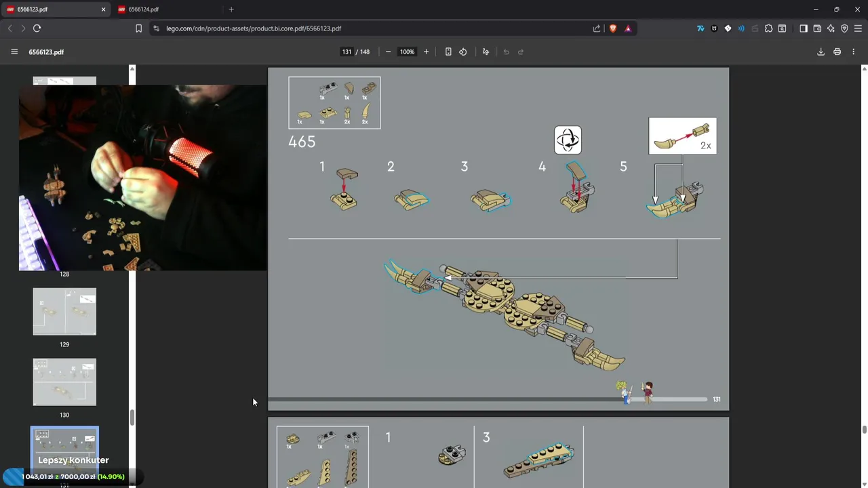Print the PDF document
Viewport: 868px width, 488px height.
point(837,52)
